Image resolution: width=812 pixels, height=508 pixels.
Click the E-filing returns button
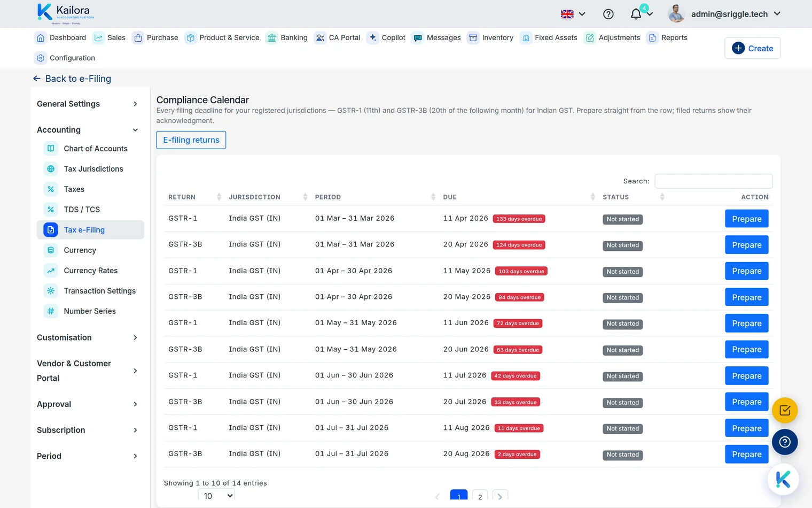click(x=191, y=140)
